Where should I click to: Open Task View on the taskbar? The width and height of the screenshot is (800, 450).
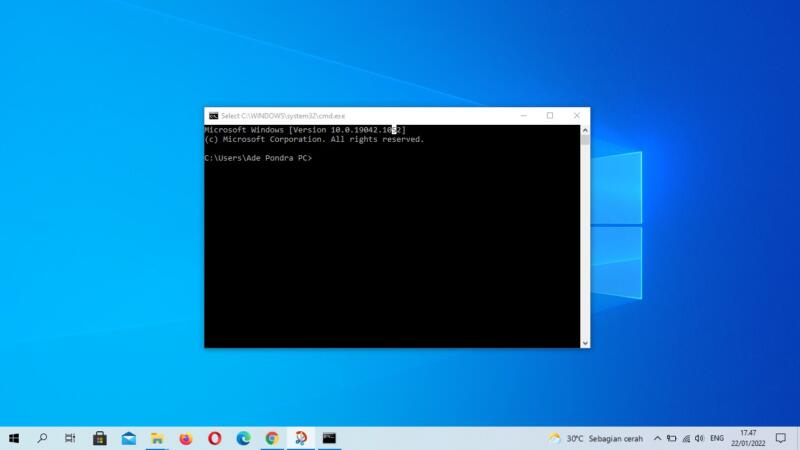[x=70, y=438]
